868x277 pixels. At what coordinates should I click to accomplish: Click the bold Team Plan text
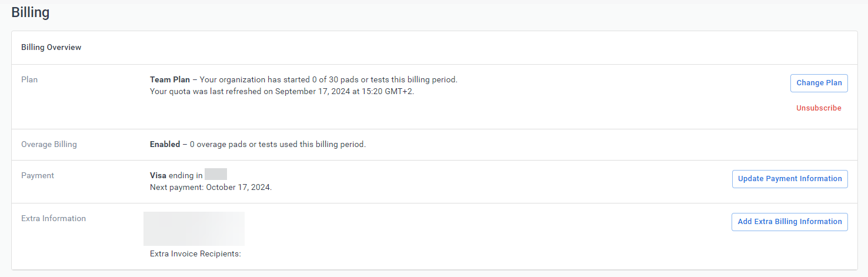click(x=170, y=80)
